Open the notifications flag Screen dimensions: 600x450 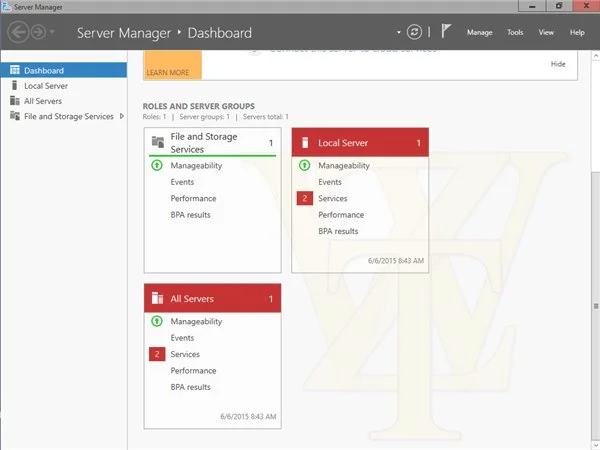click(446, 31)
